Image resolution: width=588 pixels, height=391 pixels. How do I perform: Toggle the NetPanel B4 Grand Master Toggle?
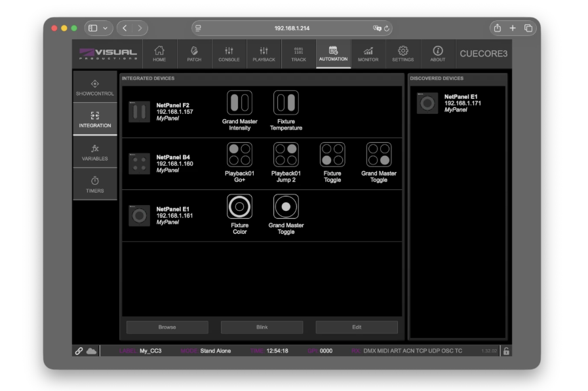[x=378, y=155]
